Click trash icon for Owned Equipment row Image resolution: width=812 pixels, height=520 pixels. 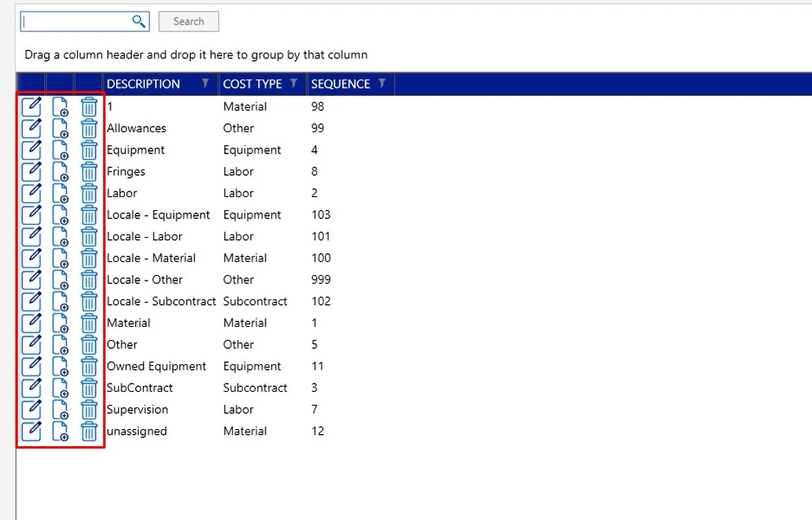(x=89, y=367)
